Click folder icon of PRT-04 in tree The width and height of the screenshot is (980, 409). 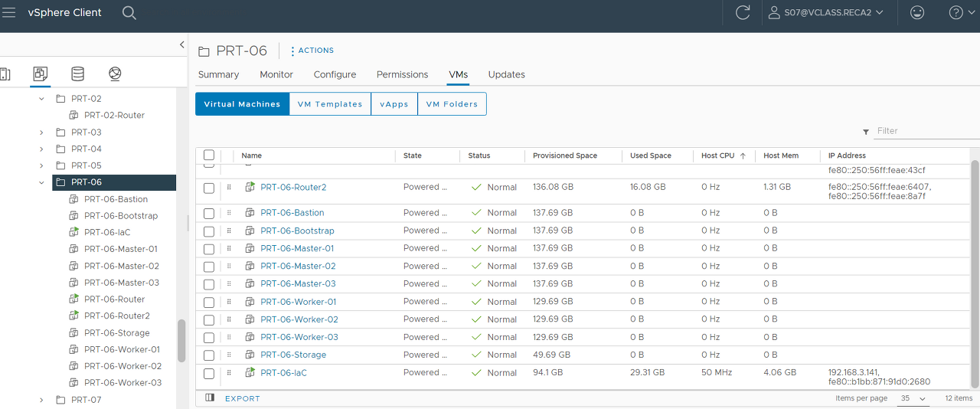60,149
